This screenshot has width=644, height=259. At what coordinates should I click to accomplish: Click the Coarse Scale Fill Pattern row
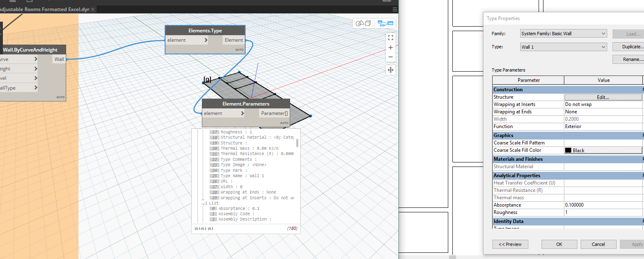tap(568, 143)
